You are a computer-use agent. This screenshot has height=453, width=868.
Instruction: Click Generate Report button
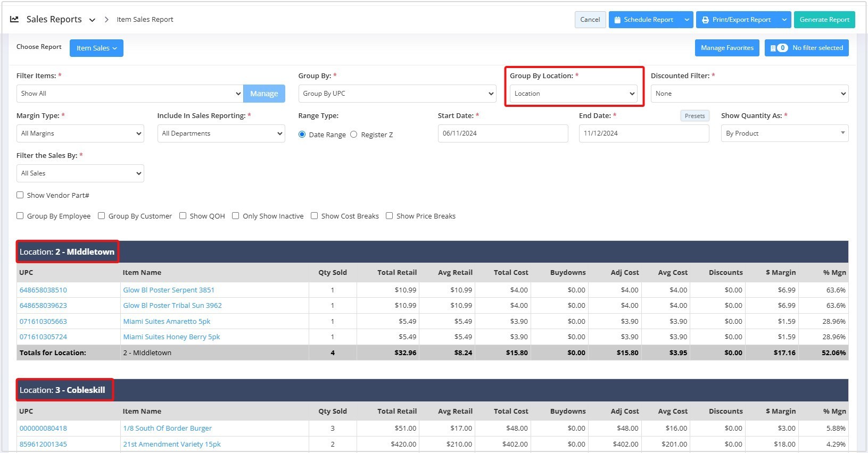pos(824,20)
